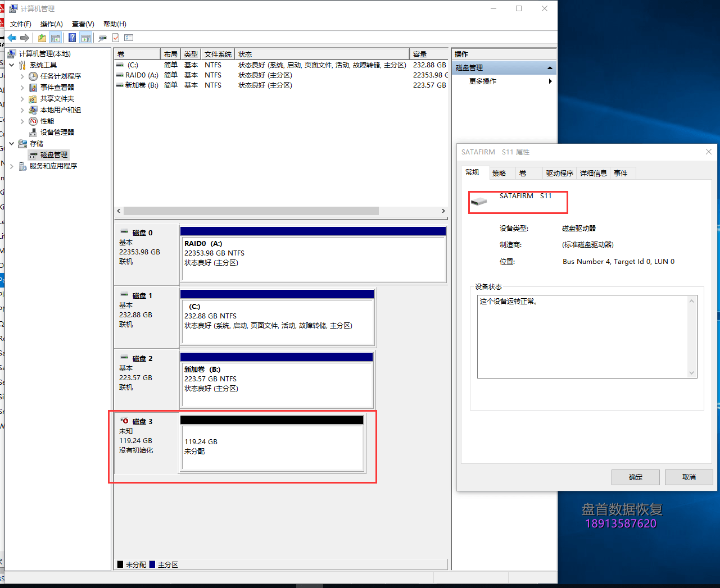Sort by the 文件系统 column header
720x588 pixels.
coord(218,54)
